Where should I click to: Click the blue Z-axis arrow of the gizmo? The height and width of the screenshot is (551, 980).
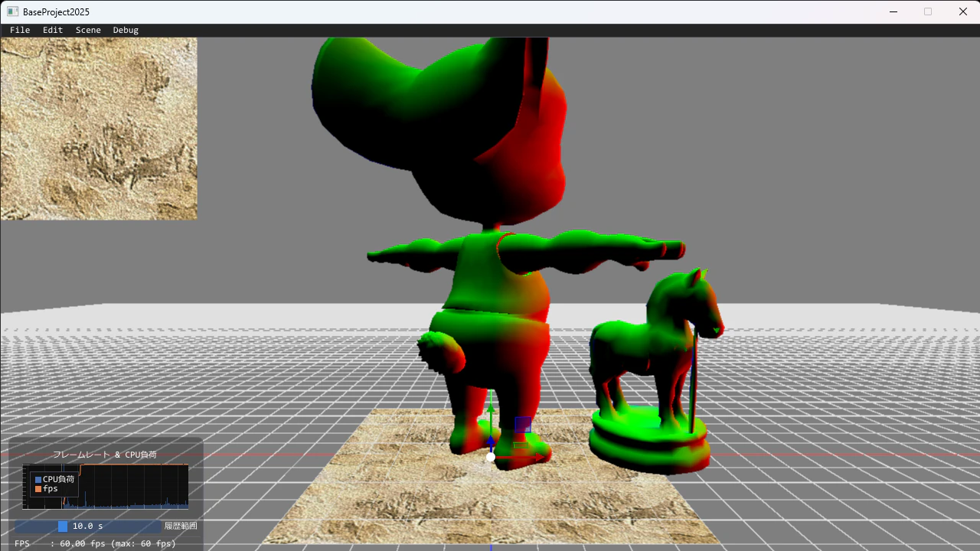491,442
